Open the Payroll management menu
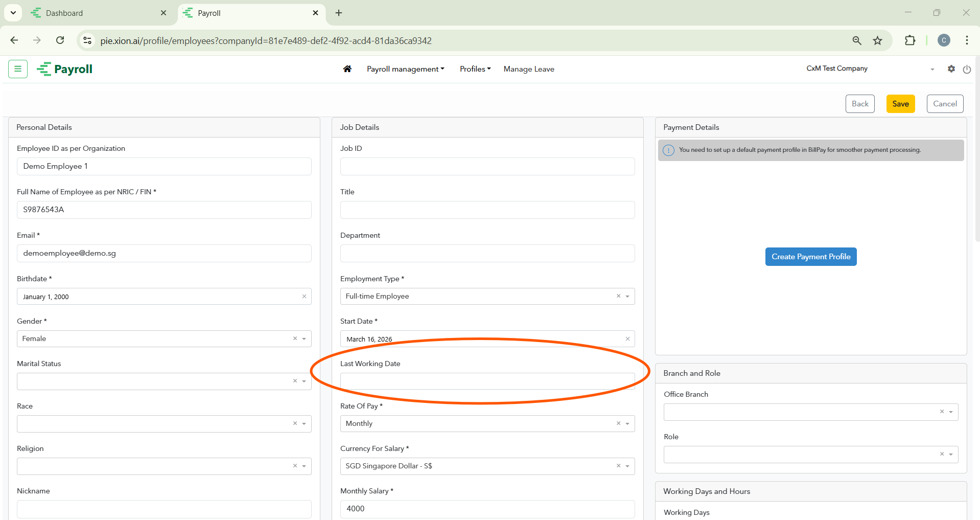 pyautogui.click(x=405, y=69)
